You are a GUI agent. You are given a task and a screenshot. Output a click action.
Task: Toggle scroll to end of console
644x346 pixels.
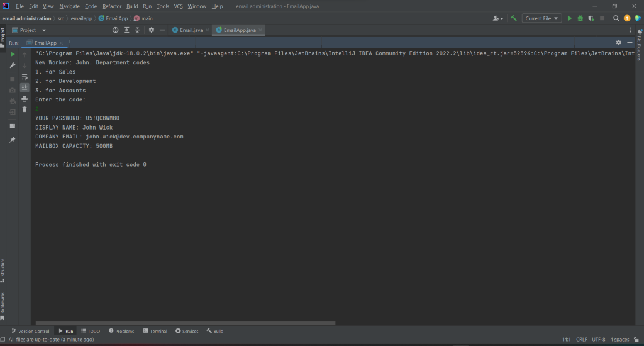25,87
